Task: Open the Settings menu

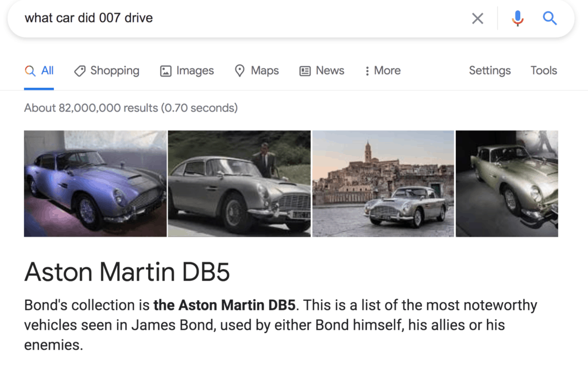Action: coord(489,71)
